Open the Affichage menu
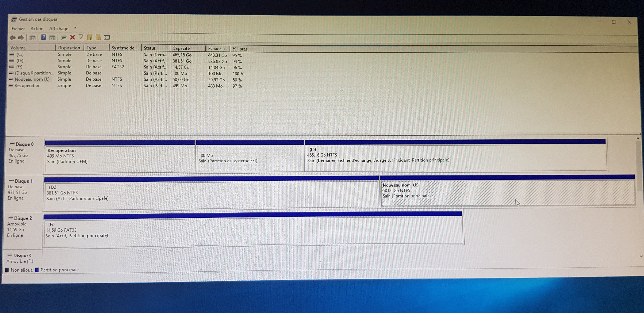 (x=59, y=28)
